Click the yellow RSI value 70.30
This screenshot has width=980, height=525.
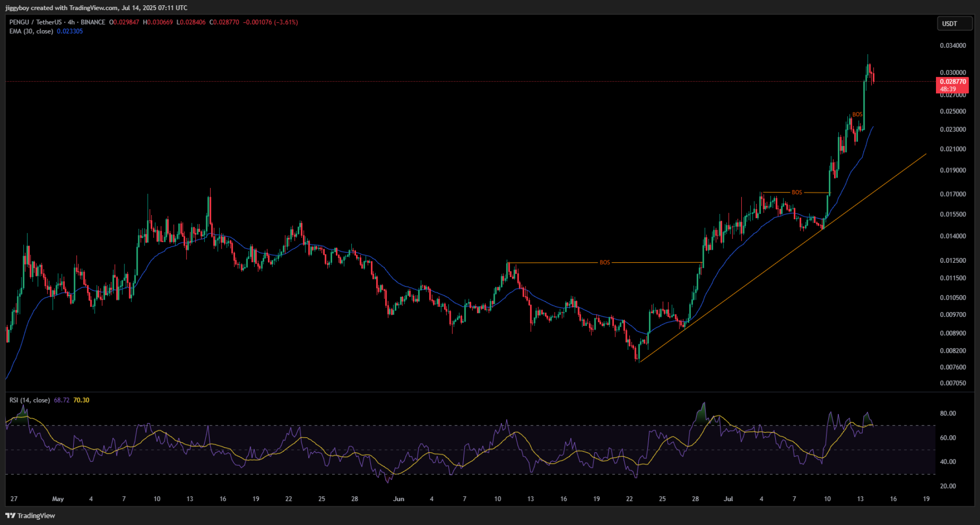pyautogui.click(x=81, y=400)
